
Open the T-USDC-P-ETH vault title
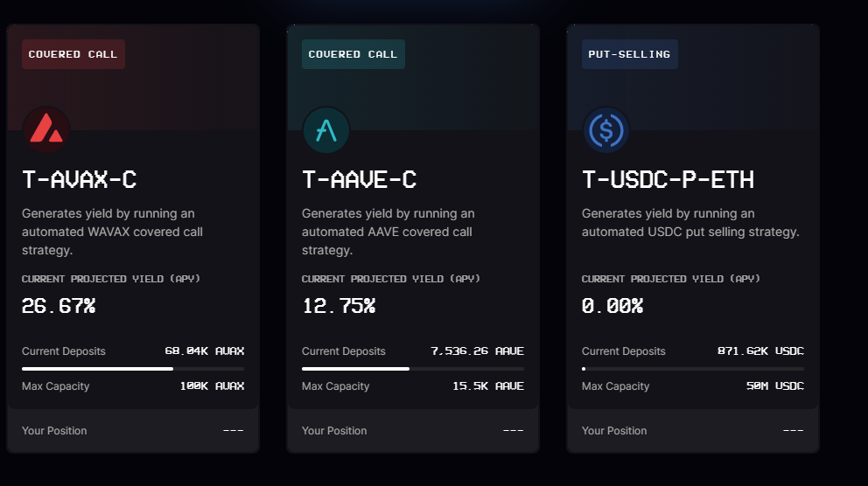point(668,180)
